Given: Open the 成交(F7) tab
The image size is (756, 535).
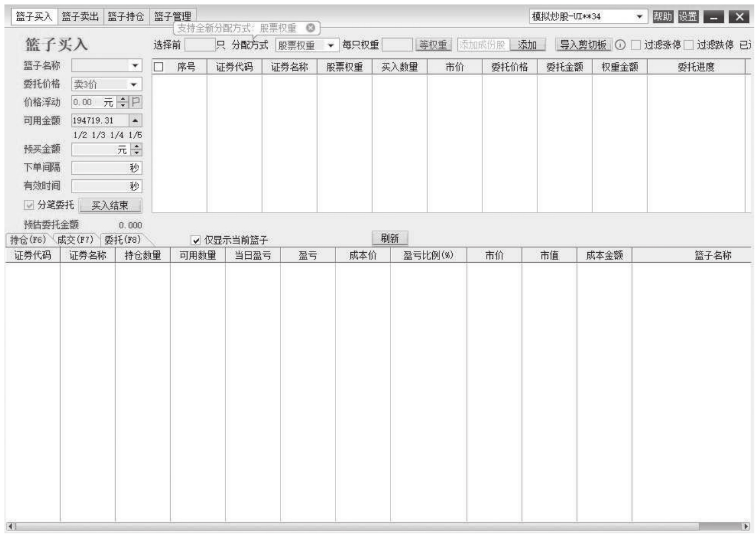Looking at the screenshot, I should (x=76, y=240).
